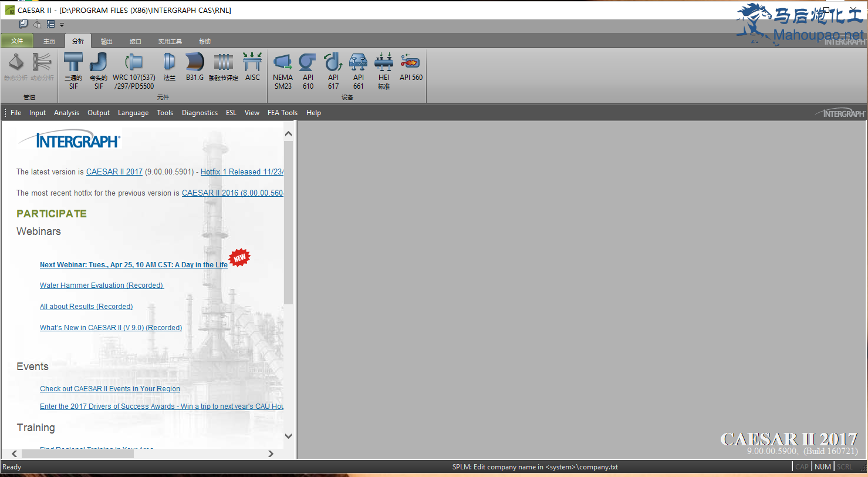Image resolution: width=868 pixels, height=477 pixels.
Task: Click the CAP indicator in status bar
Action: click(802, 467)
